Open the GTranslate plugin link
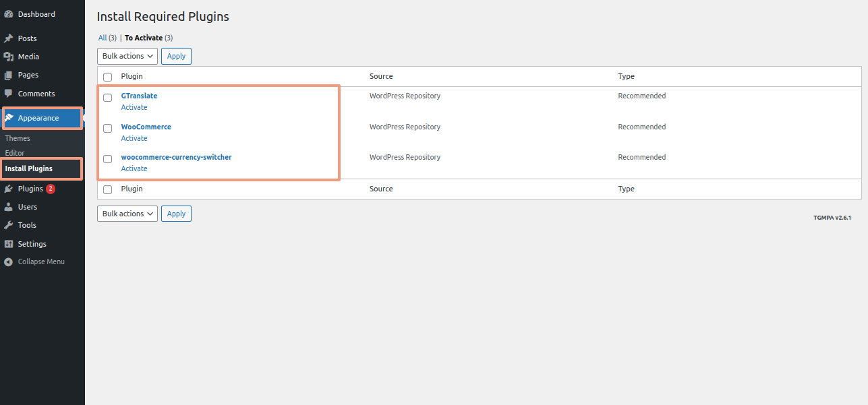The width and height of the screenshot is (868, 405). pyautogui.click(x=139, y=96)
